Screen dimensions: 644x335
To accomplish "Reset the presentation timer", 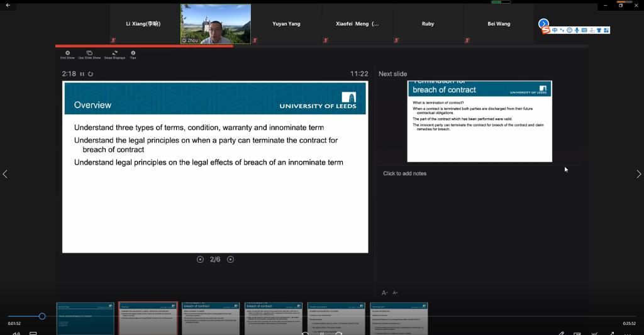I will [91, 74].
